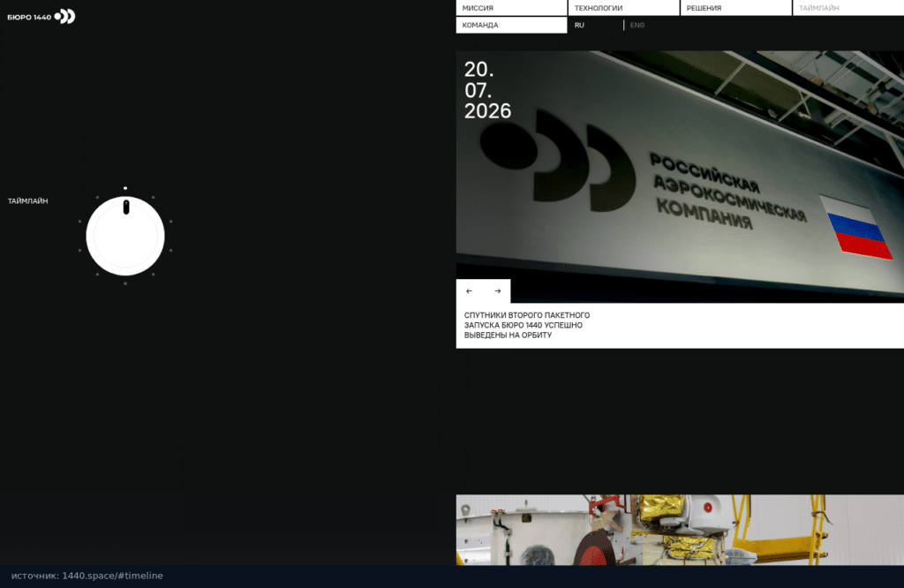Open the Миссия menu item
Screen dimensions: 904x588
[x=511, y=8]
